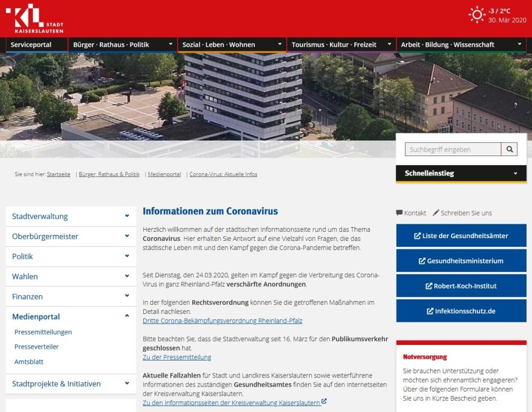Image resolution: width=532 pixels, height=412 pixels.
Task: Expand the Oberbürgermeister sidebar section
Action: [127, 236]
